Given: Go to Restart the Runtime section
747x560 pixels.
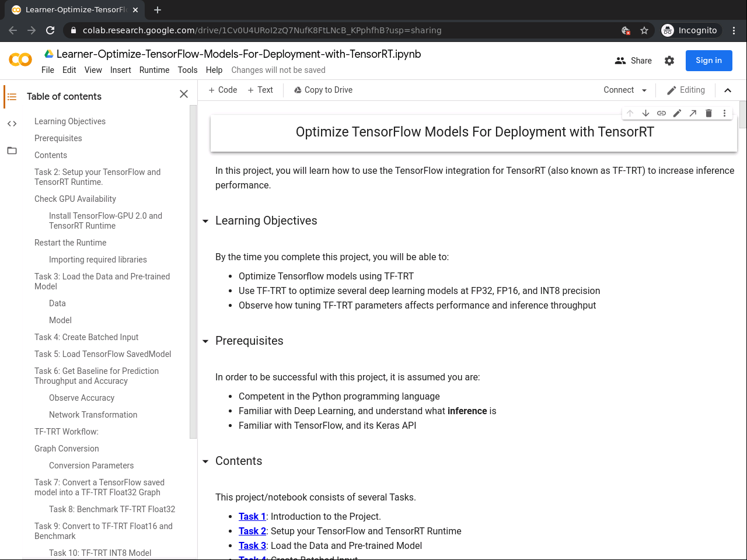Looking at the screenshot, I should pos(71,243).
